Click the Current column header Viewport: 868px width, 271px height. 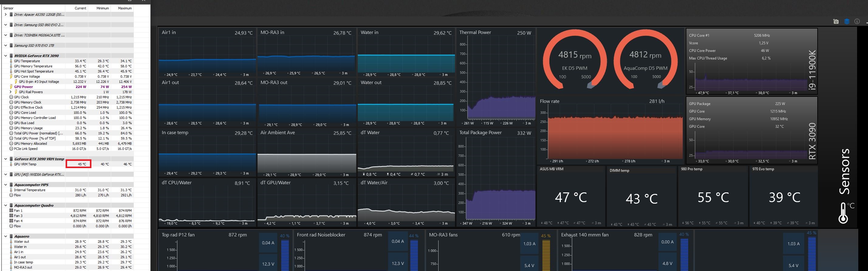coord(80,8)
